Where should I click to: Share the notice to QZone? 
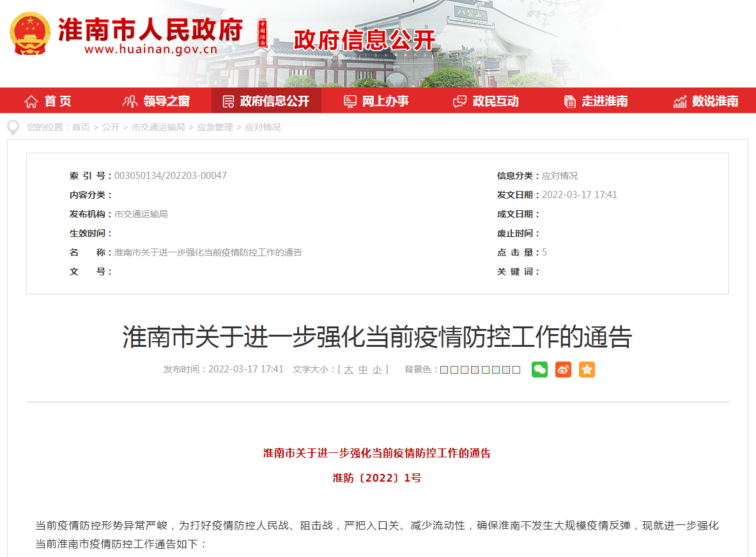[x=587, y=369]
